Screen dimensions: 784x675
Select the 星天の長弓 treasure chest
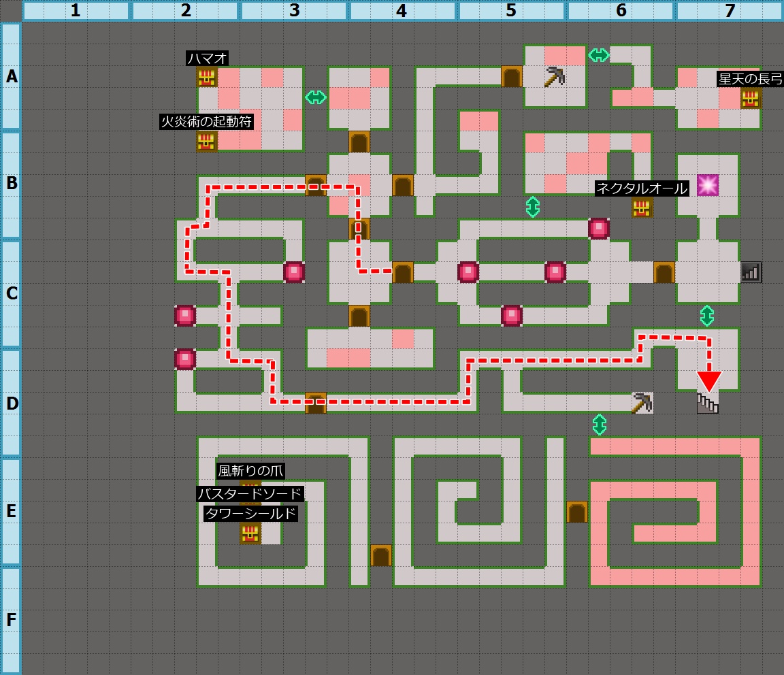pyautogui.click(x=750, y=98)
